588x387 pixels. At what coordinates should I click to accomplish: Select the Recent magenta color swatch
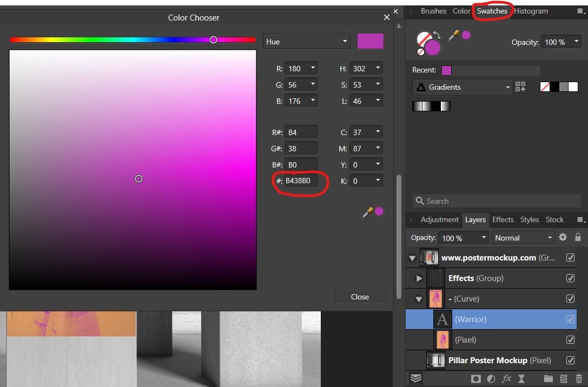447,70
